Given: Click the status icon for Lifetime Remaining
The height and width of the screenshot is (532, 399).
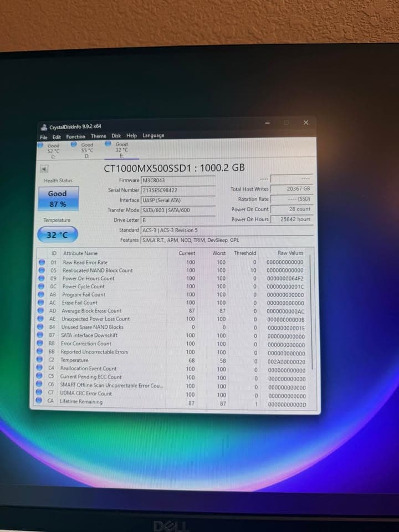Looking at the screenshot, I should coord(39,401).
